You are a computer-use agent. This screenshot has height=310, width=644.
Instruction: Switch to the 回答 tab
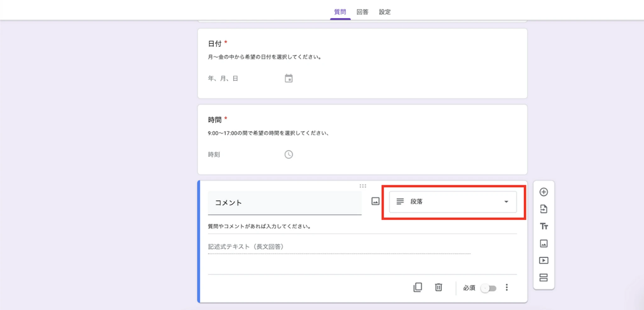363,12
